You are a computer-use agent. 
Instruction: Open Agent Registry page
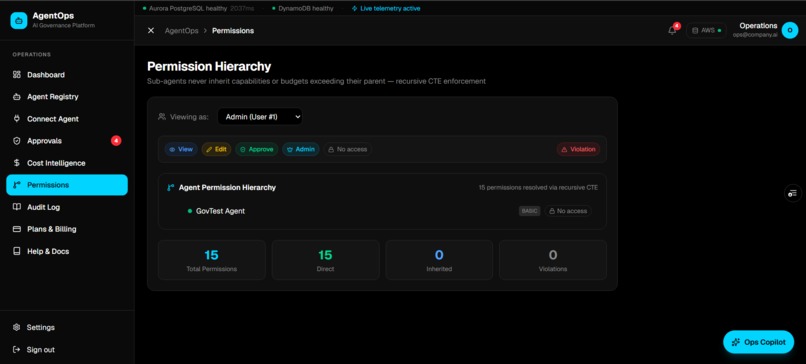click(x=67, y=97)
